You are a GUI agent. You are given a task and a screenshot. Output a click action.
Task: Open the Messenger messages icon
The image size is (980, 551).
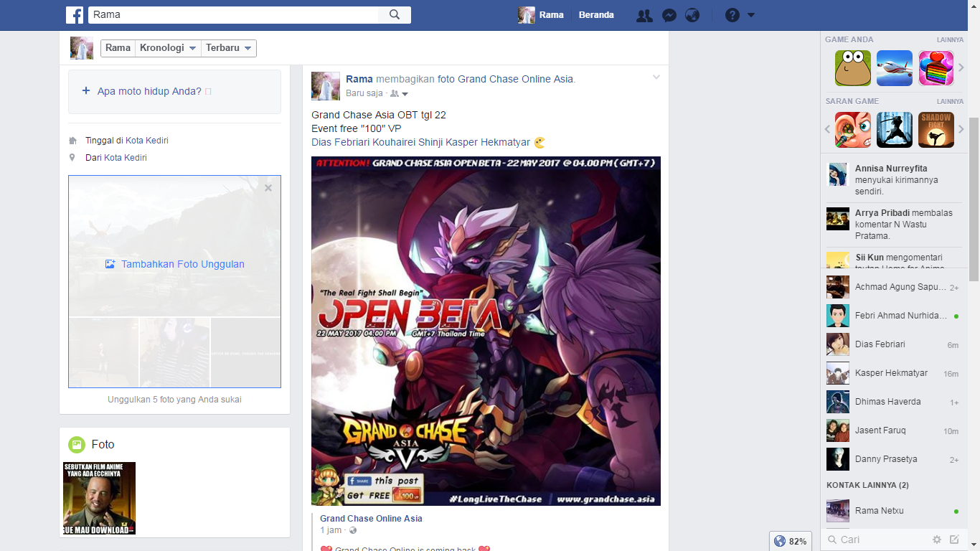pos(669,15)
